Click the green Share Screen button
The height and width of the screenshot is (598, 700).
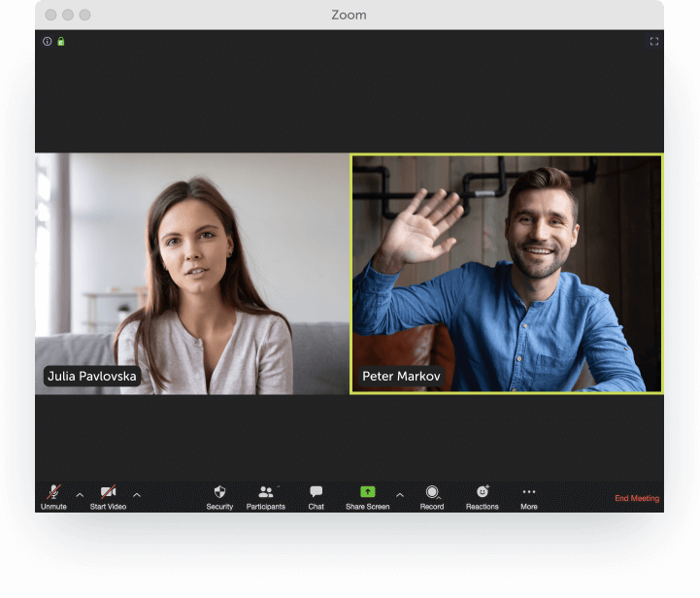click(367, 497)
